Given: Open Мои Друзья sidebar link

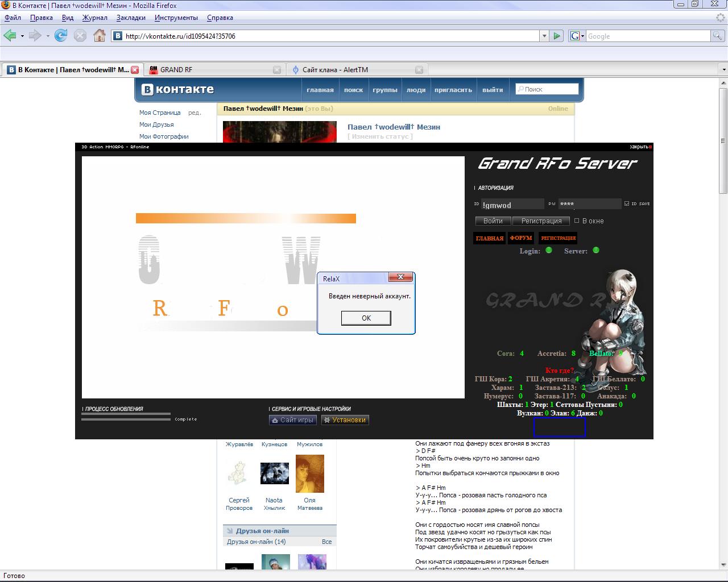Looking at the screenshot, I should pyautogui.click(x=156, y=124).
